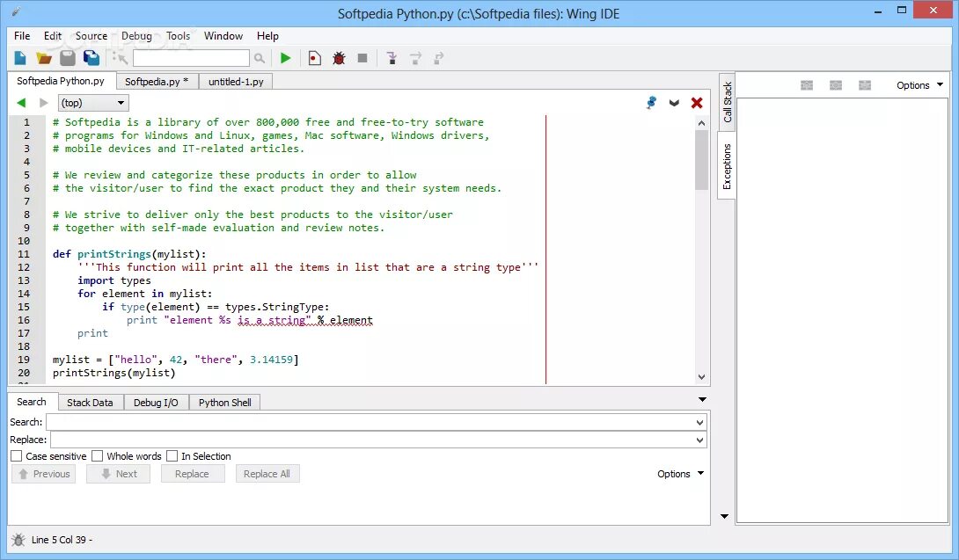Enable the Whole words checkbox

pyautogui.click(x=98, y=456)
